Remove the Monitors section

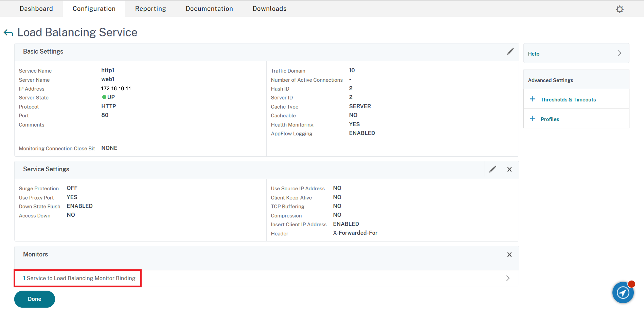click(509, 255)
